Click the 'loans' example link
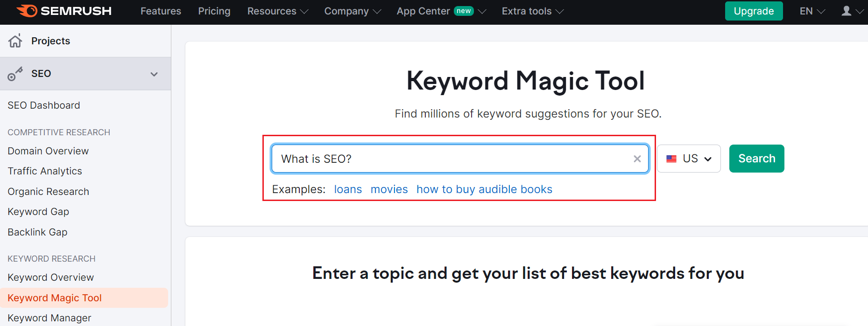The height and width of the screenshot is (326, 868). pos(348,189)
